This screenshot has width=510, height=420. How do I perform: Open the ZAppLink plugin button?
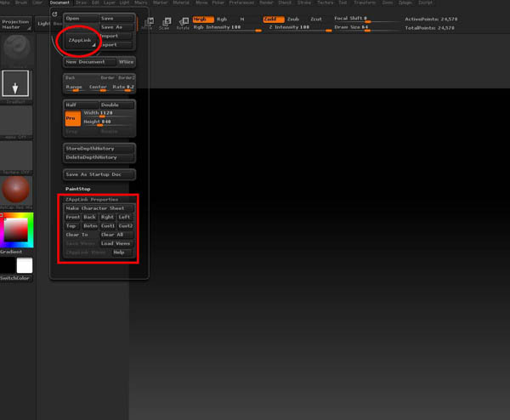click(x=82, y=40)
